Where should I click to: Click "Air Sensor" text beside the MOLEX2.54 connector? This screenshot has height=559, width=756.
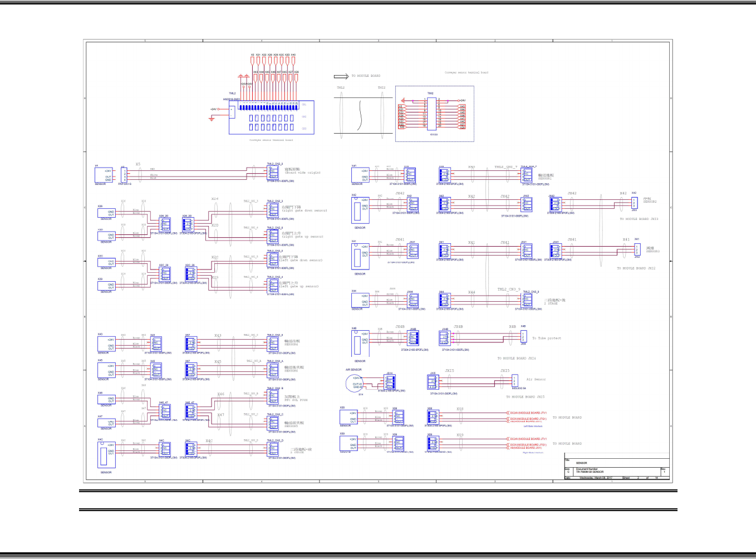click(536, 379)
